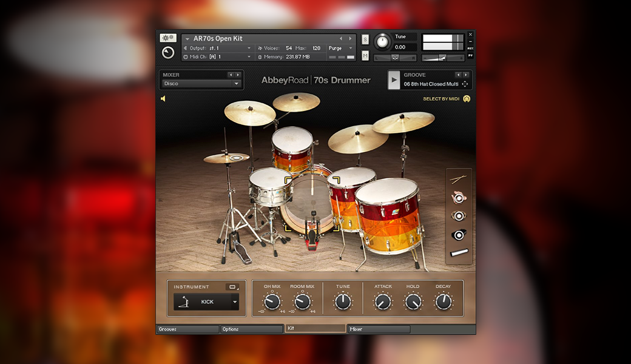Click the L-R pan slider
The height and width of the screenshot is (364, 631).
tap(395, 58)
